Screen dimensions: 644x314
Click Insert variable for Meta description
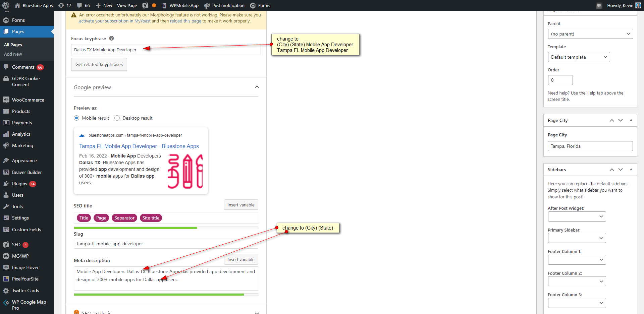click(241, 259)
